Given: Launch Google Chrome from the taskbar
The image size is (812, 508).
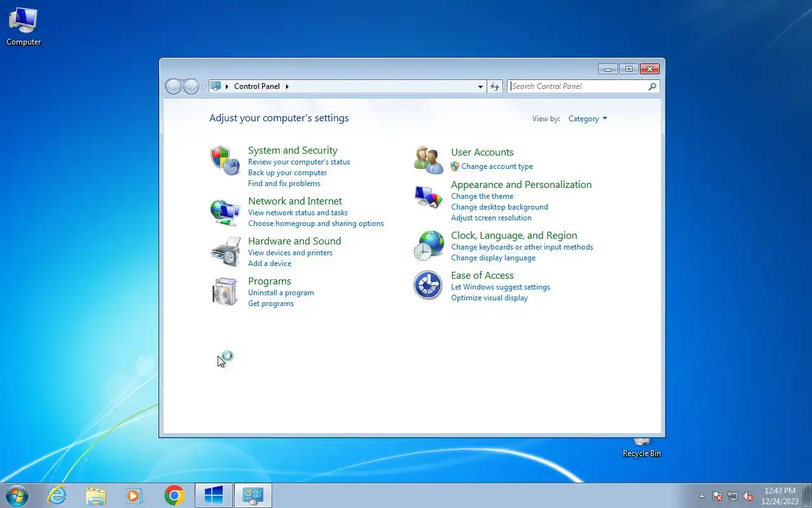Looking at the screenshot, I should 174,495.
